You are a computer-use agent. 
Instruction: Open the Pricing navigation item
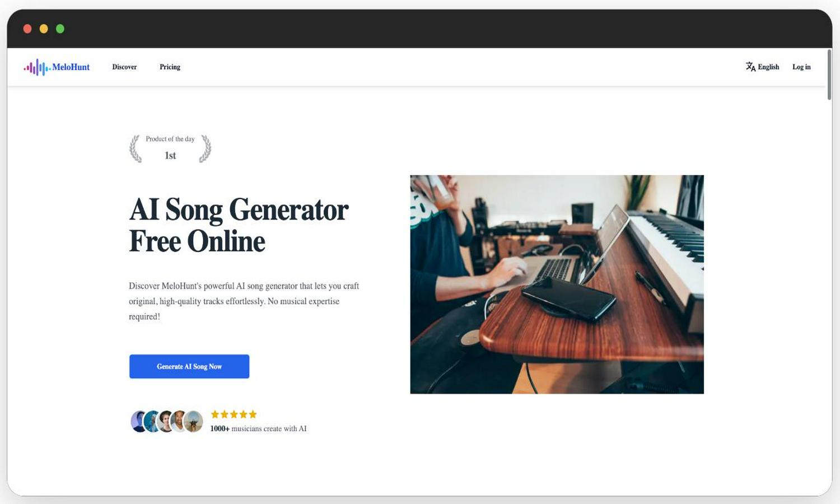point(170,67)
